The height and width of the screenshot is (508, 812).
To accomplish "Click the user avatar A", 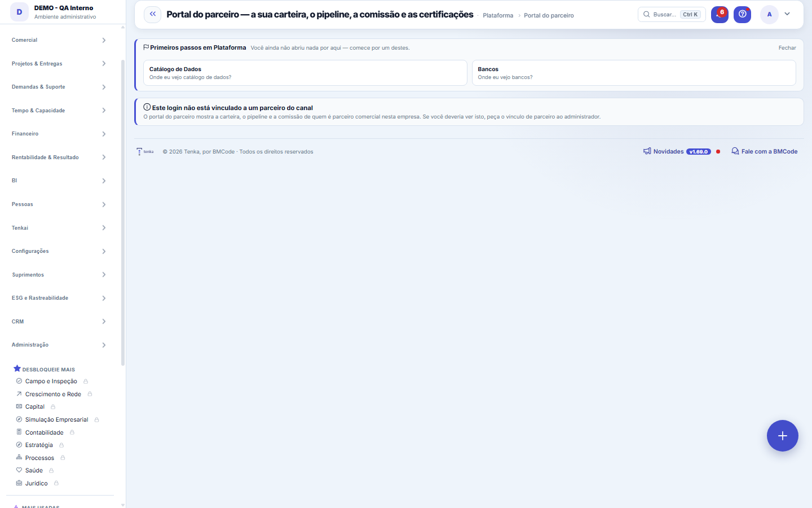I will tap(769, 14).
